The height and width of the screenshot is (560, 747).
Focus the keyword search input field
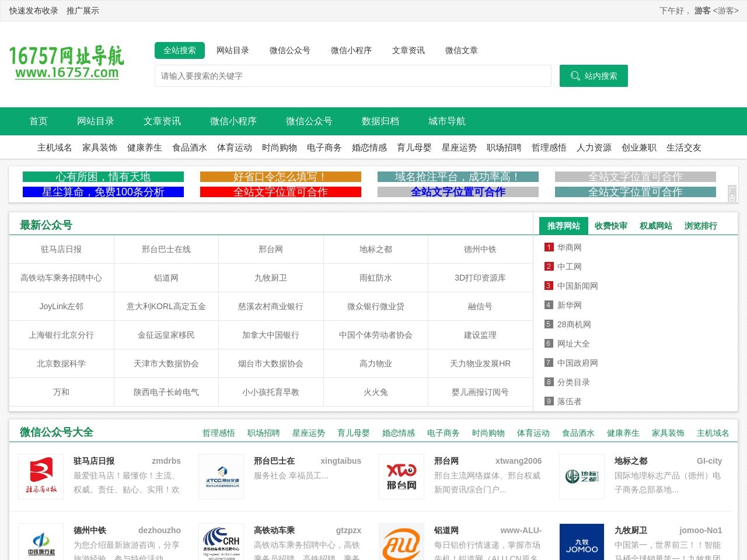click(x=353, y=76)
